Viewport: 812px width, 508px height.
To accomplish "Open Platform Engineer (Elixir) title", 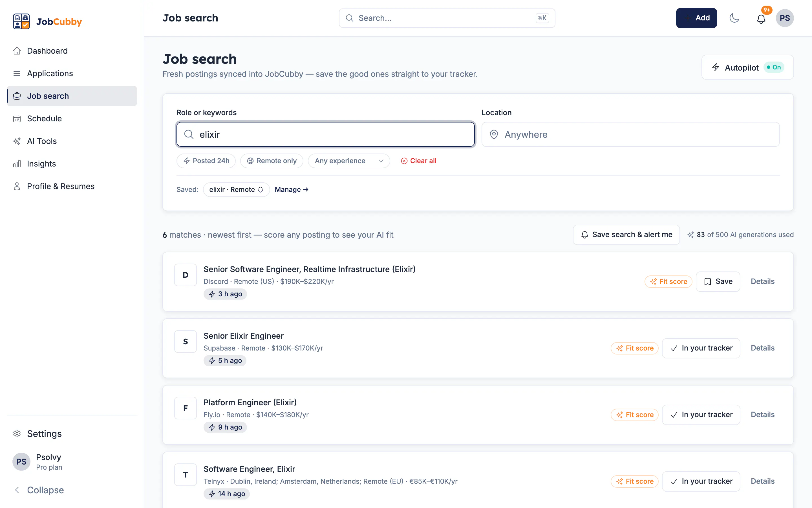I will (x=250, y=402).
